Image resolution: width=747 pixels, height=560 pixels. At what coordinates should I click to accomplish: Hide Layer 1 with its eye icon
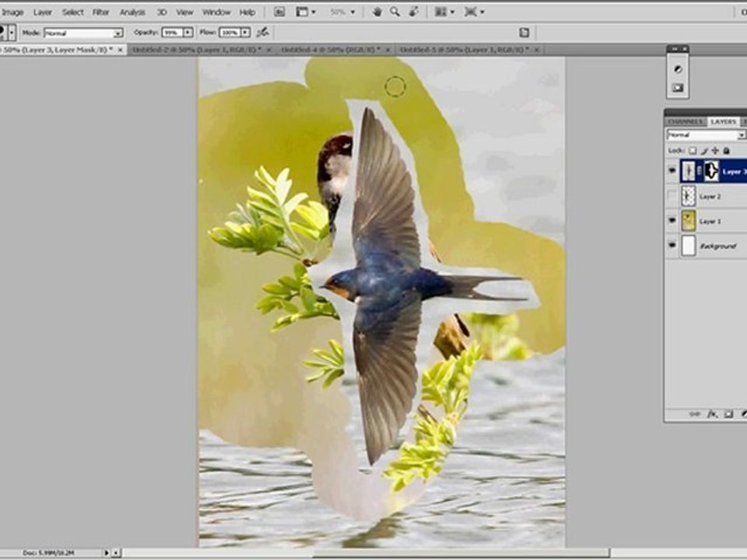point(672,220)
